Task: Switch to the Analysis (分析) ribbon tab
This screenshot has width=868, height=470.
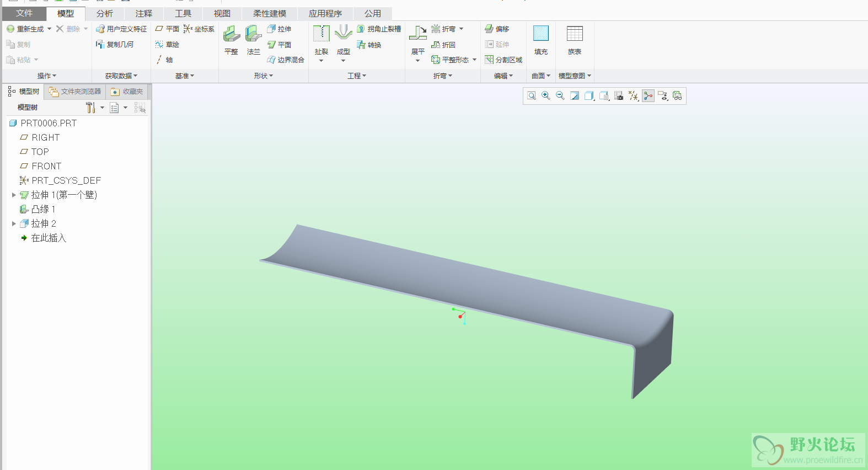Action: click(105, 13)
